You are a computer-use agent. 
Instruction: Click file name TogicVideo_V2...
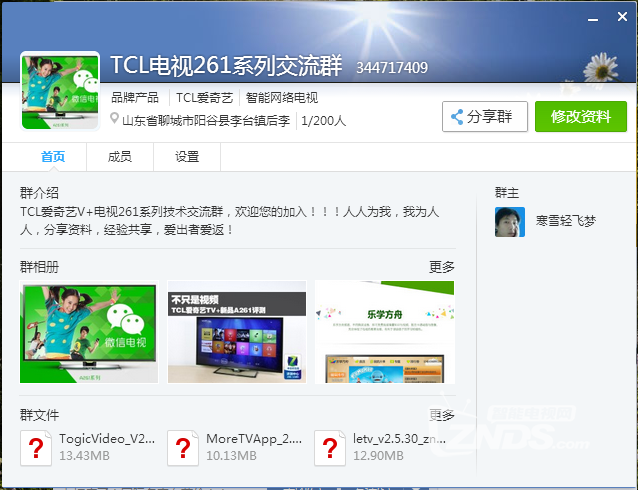[107, 439]
